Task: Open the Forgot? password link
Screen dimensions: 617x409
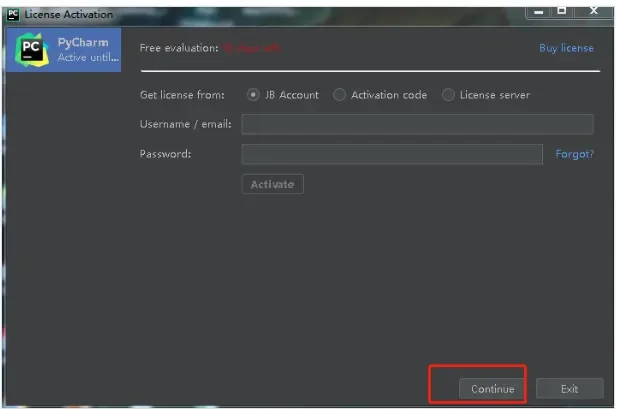Action: (x=574, y=154)
